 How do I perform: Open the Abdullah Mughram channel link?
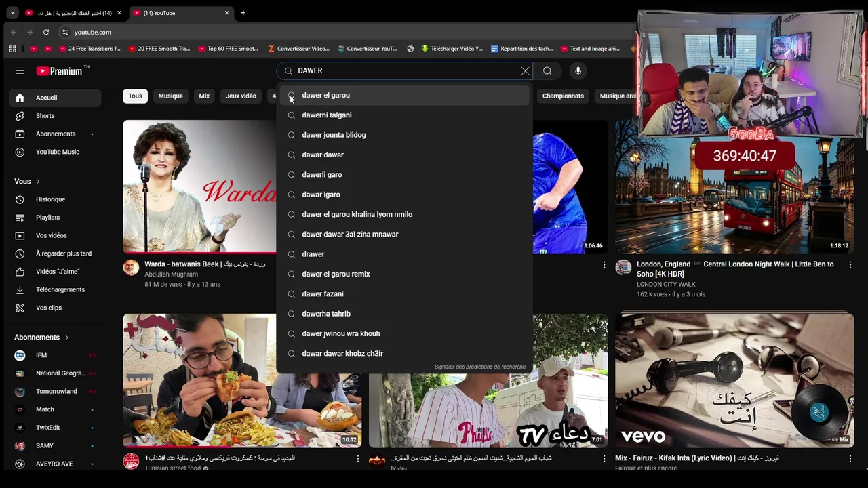click(171, 274)
